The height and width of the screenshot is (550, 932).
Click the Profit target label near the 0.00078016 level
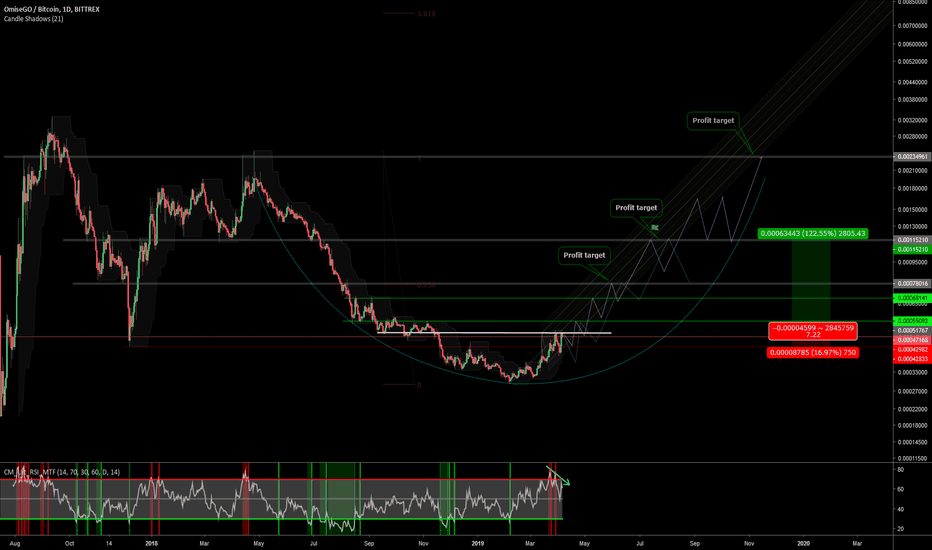(x=584, y=255)
